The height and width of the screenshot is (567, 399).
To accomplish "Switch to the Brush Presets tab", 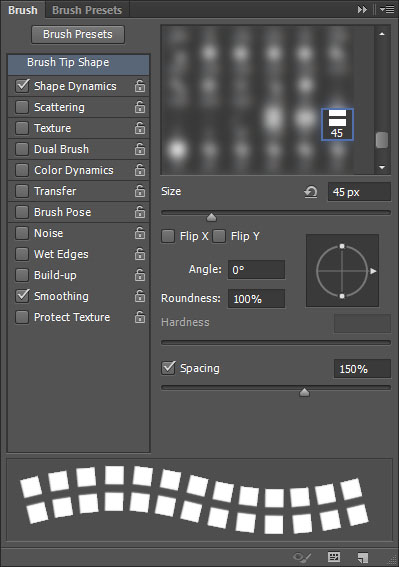I will click(x=87, y=10).
